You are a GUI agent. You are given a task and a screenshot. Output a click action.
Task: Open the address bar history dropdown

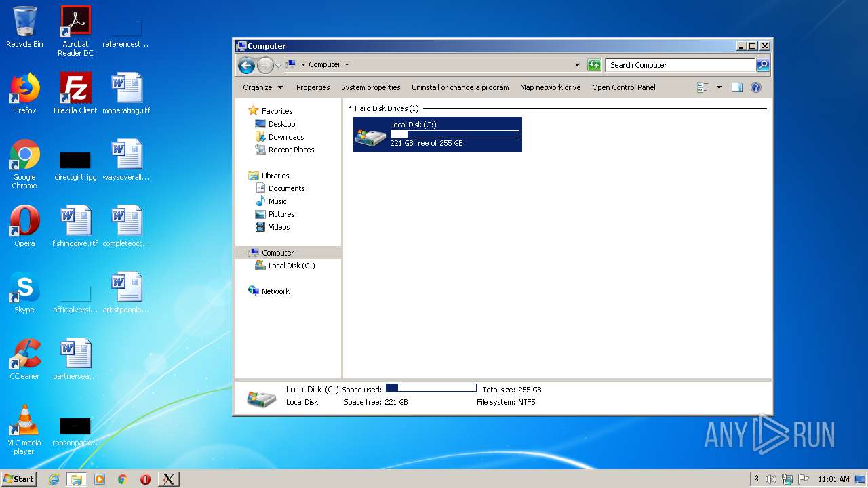577,65
